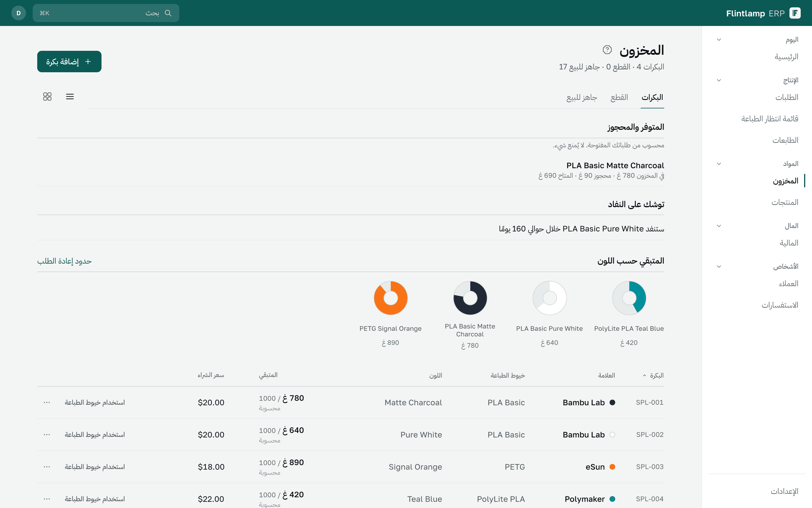The width and height of the screenshot is (812, 508).
Task: Click the PLA Basic Matte Charcoal donut chart
Action: (470, 298)
